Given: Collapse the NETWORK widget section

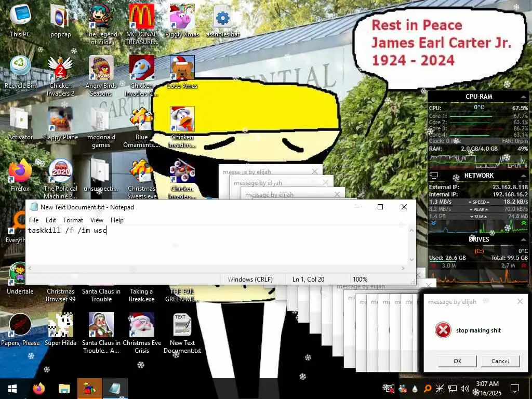Looking at the screenshot, I should [x=523, y=176].
